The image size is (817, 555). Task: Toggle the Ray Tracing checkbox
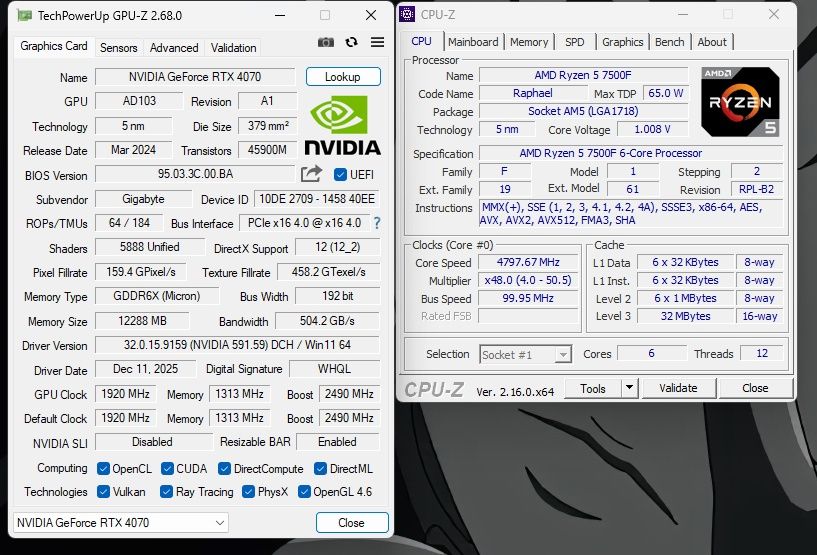pyautogui.click(x=167, y=491)
